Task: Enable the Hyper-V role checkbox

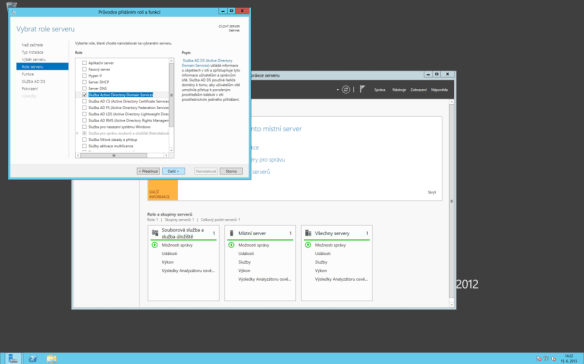Action: point(85,76)
